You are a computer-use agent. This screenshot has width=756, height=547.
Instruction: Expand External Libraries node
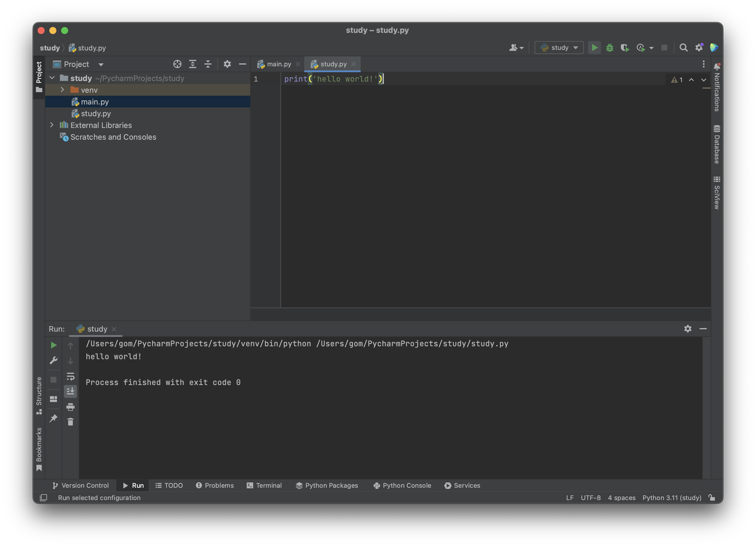click(52, 125)
